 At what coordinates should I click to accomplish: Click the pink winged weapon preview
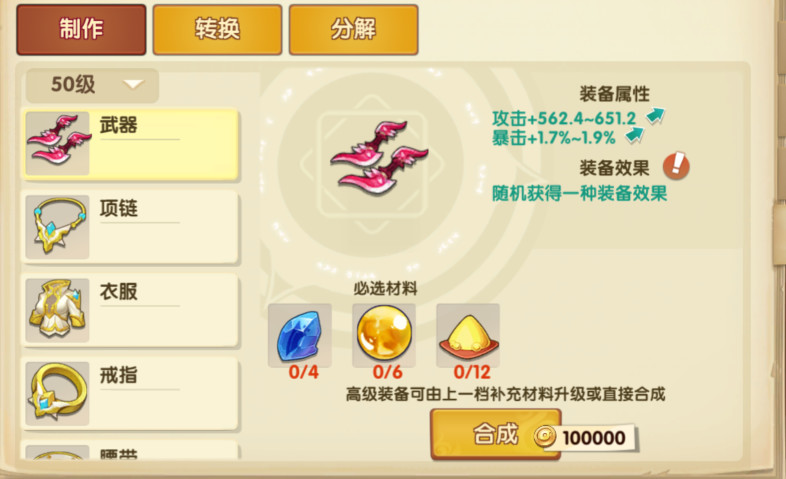[x=379, y=158]
